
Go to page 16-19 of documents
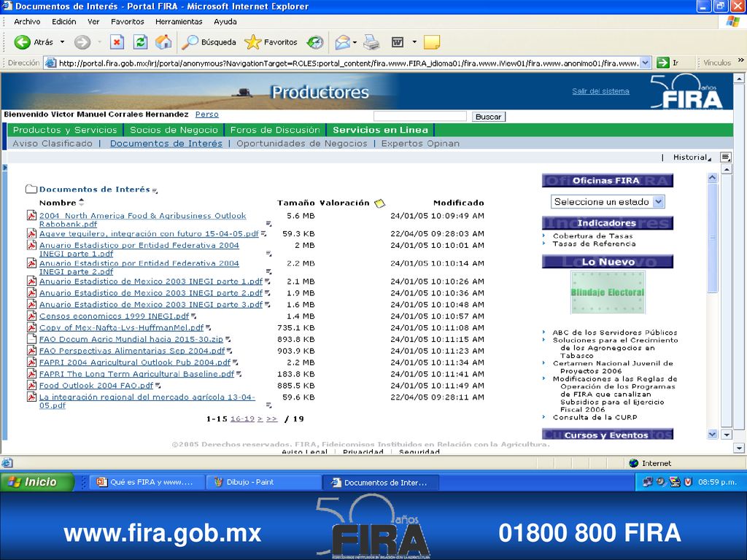[x=242, y=419]
